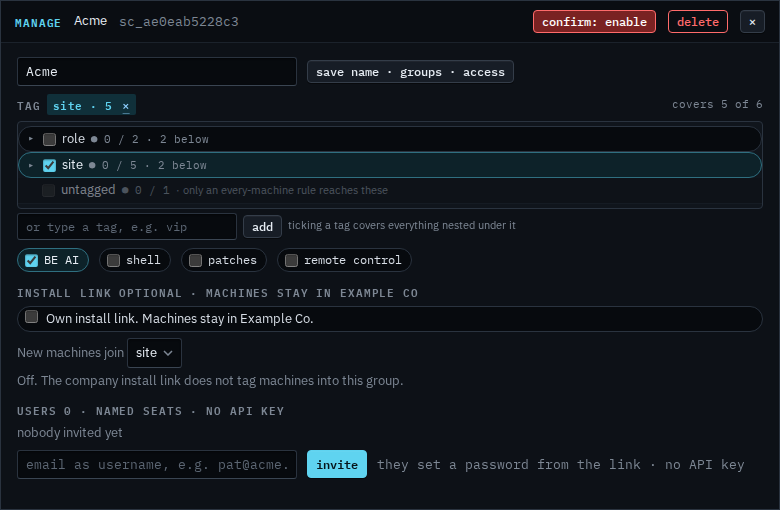780x510 pixels.
Task: Expand the role tag row
Action: (x=31, y=139)
